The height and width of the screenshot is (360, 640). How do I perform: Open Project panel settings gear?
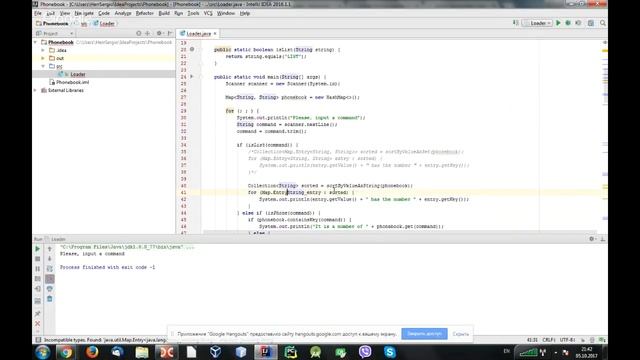(x=159, y=33)
